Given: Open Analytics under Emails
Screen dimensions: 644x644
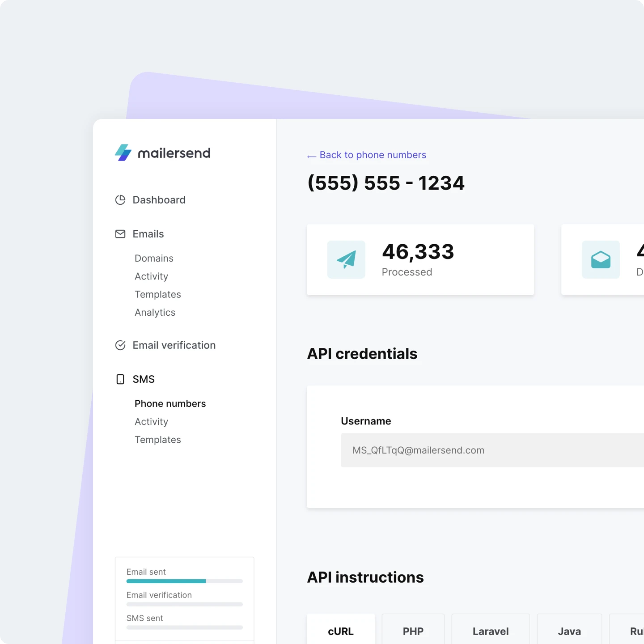Looking at the screenshot, I should point(155,313).
